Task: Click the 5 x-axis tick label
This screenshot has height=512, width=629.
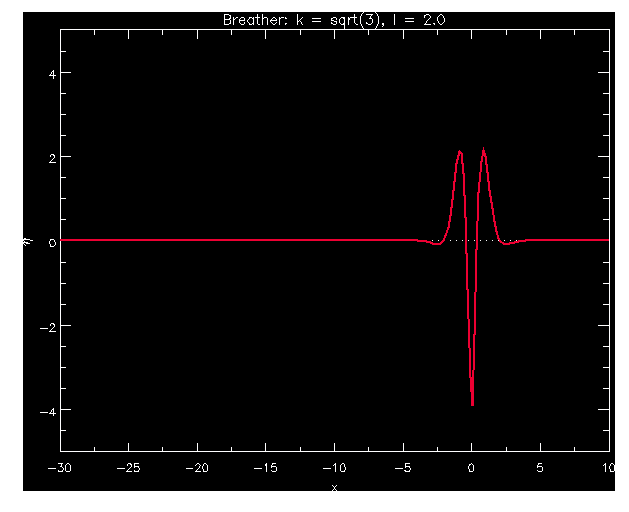Action: click(x=540, y=468)
